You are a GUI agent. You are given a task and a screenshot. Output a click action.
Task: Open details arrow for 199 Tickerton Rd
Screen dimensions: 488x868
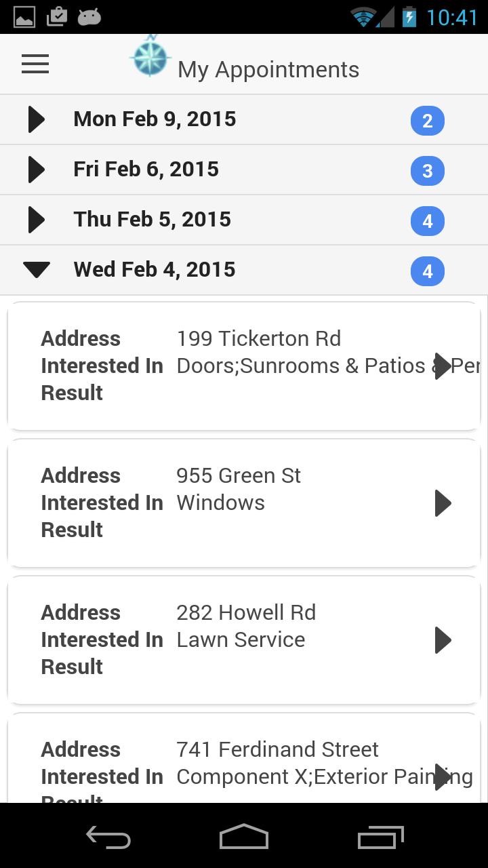(443, 366)
